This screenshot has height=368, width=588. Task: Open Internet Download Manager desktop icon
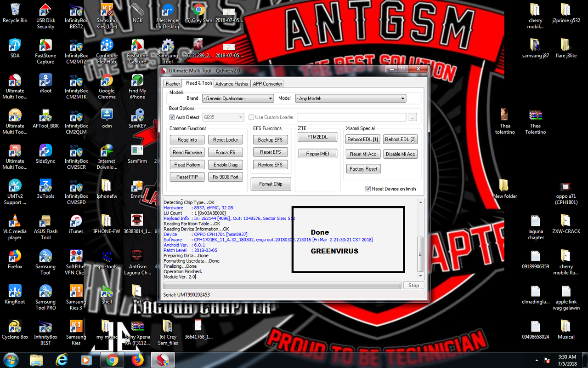tap(107, 157)
